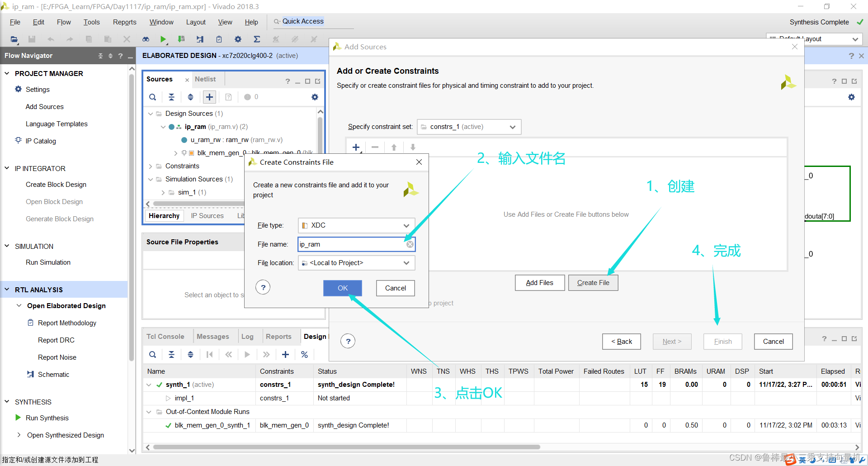
Task: Click Flow Navigator vertical scrollbar
Action: (132, 217)
